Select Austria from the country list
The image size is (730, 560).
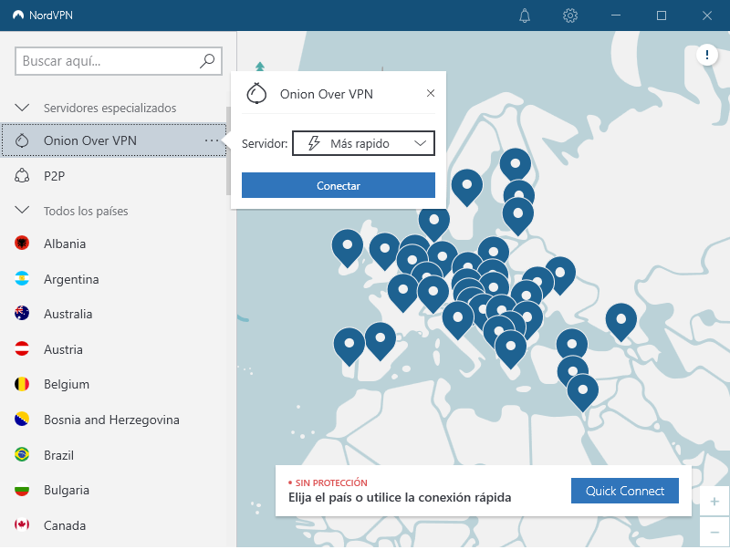113,348
